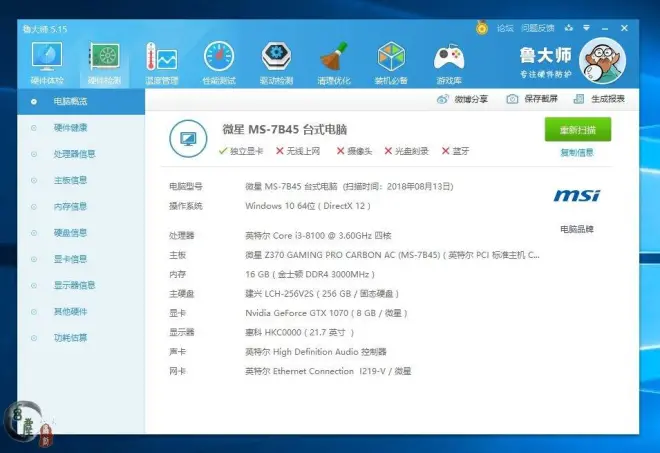Click the 独立显卡 check indicator

[241, 151]
